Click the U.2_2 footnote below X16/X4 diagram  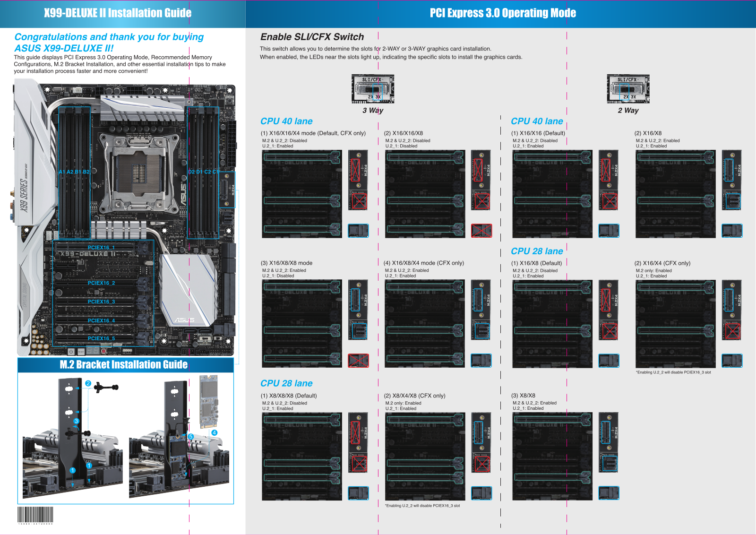(673, 372)
